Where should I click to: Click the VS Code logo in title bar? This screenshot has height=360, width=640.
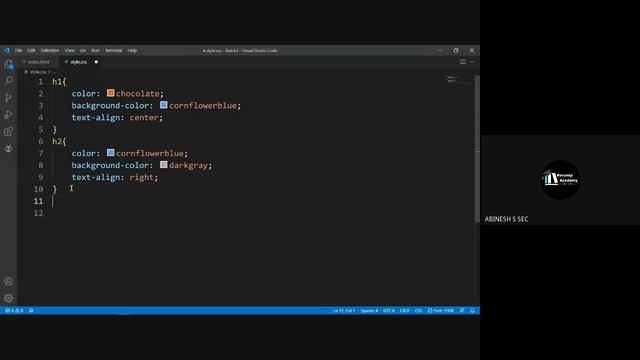coord(7,50)
